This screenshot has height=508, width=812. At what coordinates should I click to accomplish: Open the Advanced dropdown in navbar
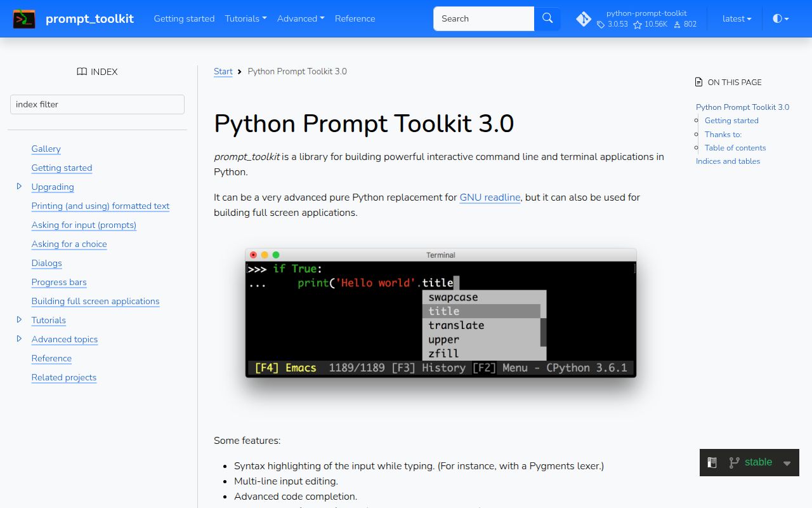[301, 18]
